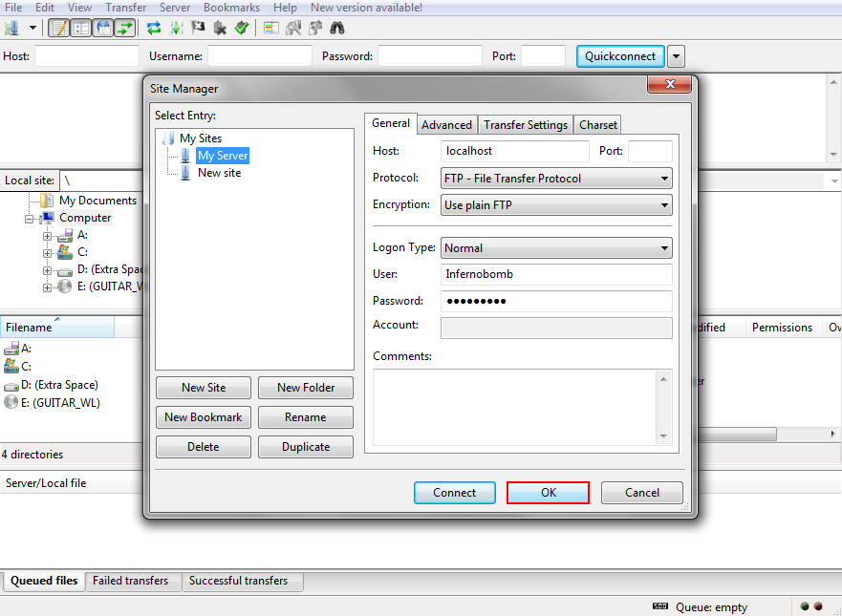Image resolution: width=842 pixels, height=616 pixels.
Task: Click the Connect button
Action: [454, 493]
